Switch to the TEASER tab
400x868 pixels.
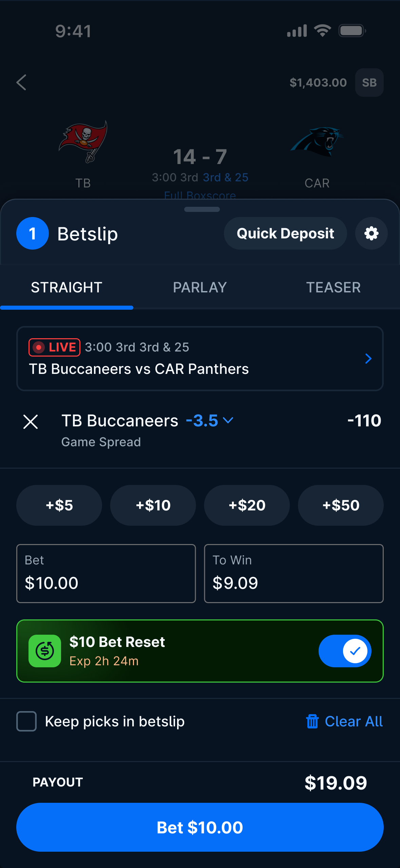[x=333, y=288]
